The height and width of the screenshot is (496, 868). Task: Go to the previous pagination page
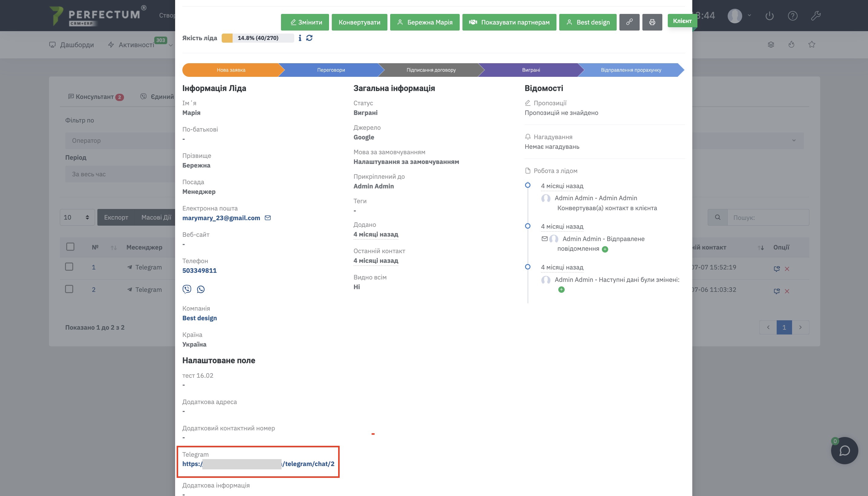click(768, 327)
